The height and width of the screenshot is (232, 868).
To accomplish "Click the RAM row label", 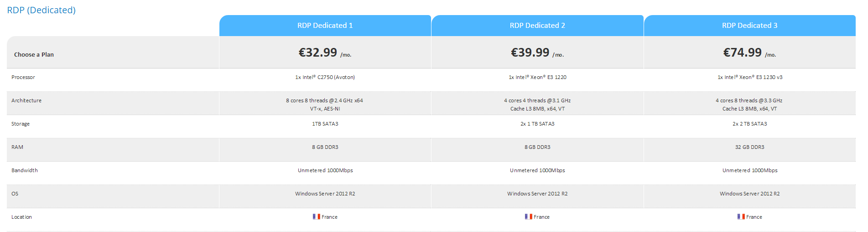I will pos(17,147).
